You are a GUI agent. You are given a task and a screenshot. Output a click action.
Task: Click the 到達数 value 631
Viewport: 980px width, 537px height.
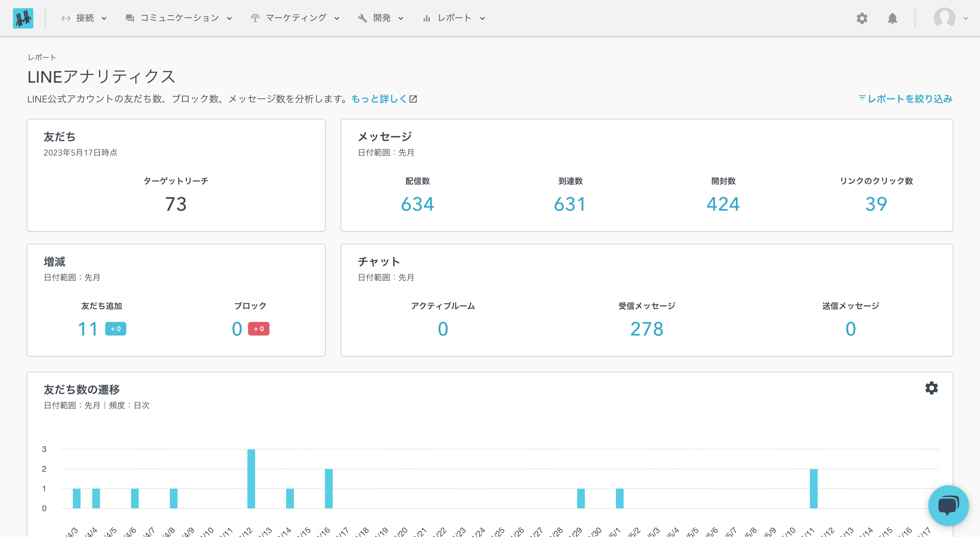pos(570,204)
